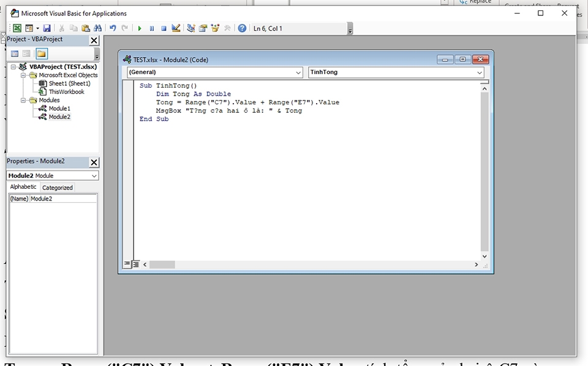This screenshot has height=366, width=588.
Task: Restore down the Module2 code window
Action: pyautogui.click(x=463, y=59)
